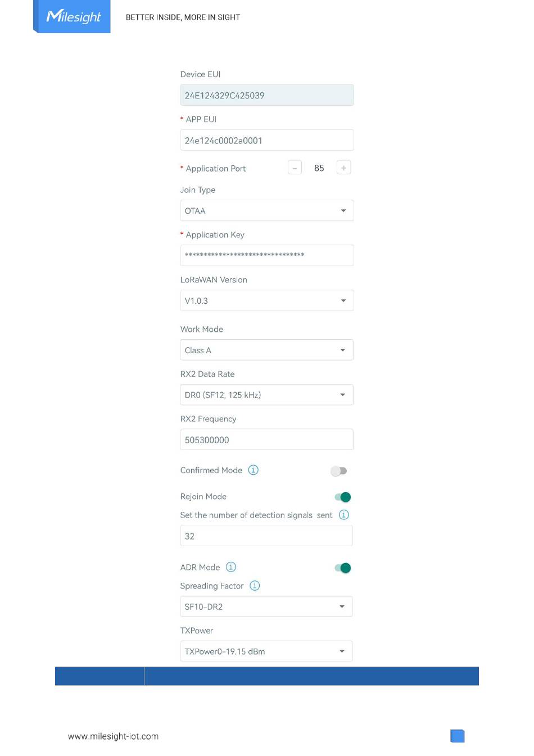Increase Application Port with plus button

point(343,168)
